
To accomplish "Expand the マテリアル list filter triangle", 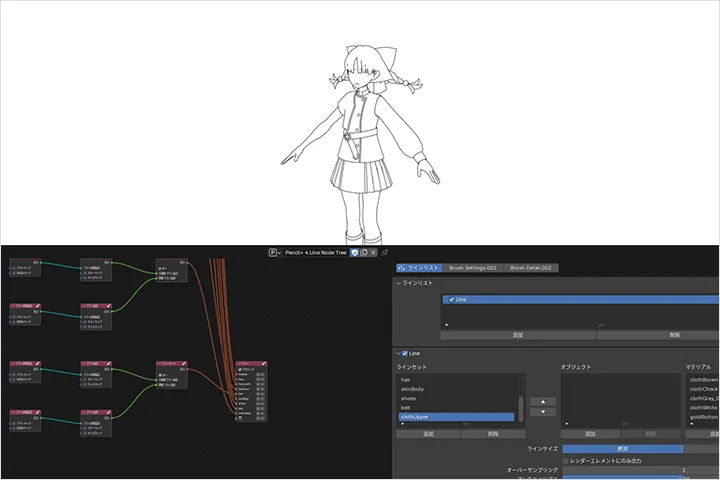I will click(x=692, y=424).
